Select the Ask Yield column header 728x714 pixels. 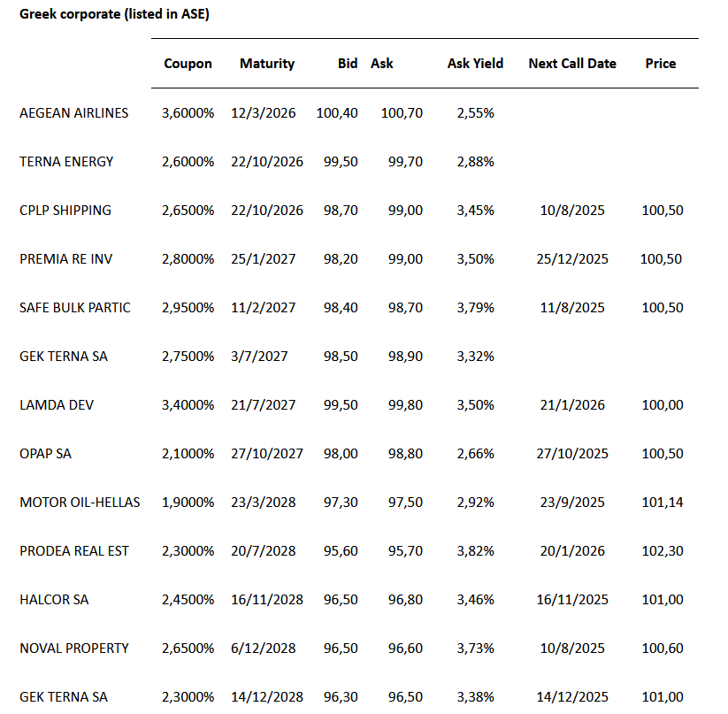point(475,64)
